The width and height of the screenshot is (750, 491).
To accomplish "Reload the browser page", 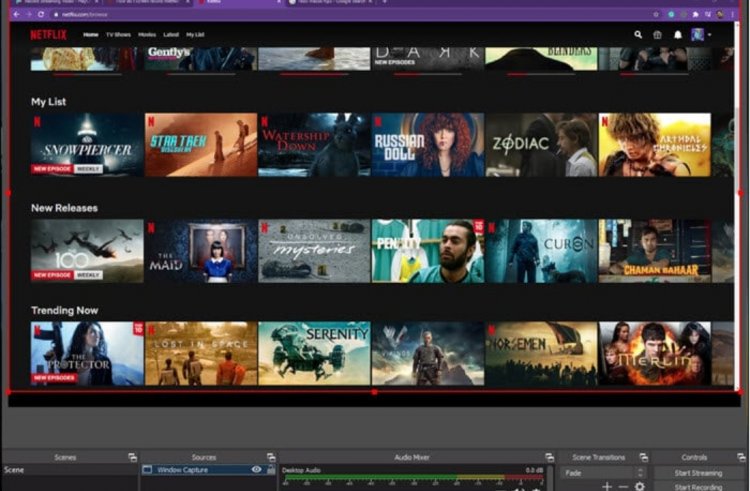I will point(41,14).
